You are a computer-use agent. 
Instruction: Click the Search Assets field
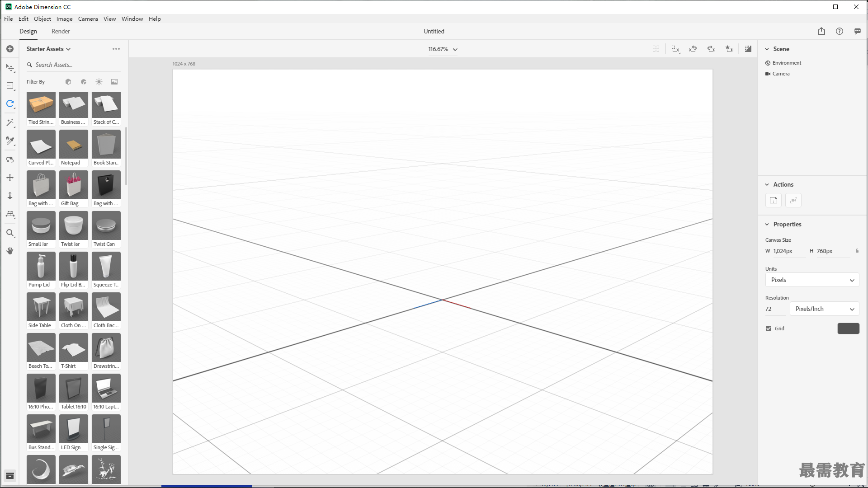click(x=73, y=65)
